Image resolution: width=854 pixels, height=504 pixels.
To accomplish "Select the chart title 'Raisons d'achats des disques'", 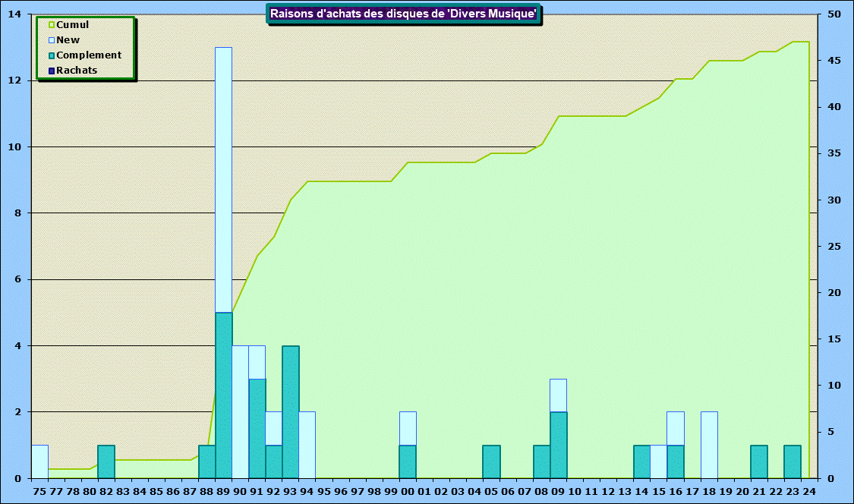I will pyautogui.click(x=404, y=14).
